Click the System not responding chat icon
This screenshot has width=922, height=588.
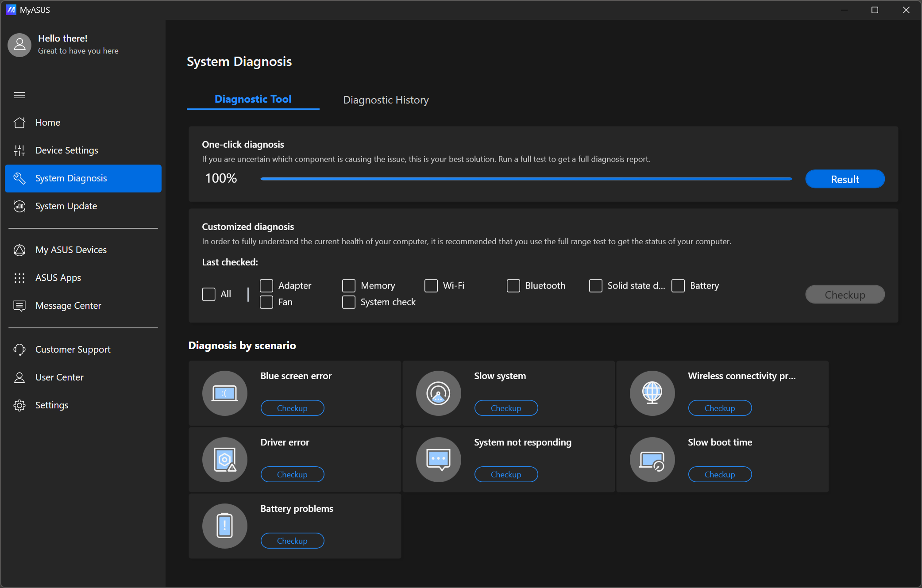point(438,459)
